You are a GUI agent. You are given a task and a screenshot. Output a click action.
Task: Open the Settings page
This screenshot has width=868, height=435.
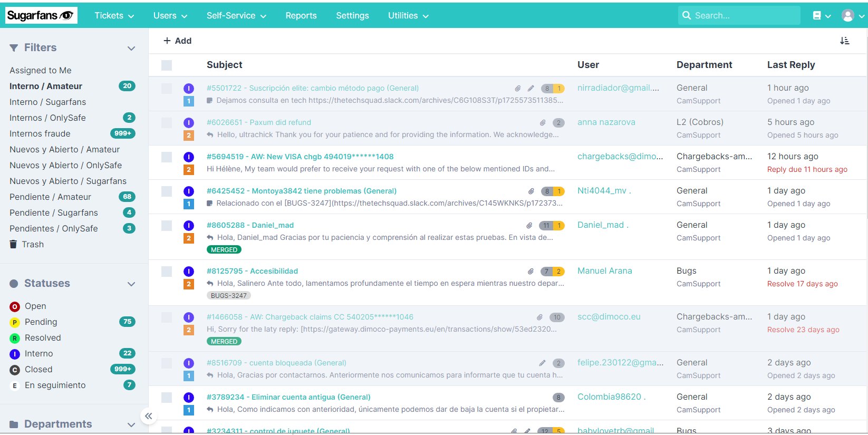352,16
